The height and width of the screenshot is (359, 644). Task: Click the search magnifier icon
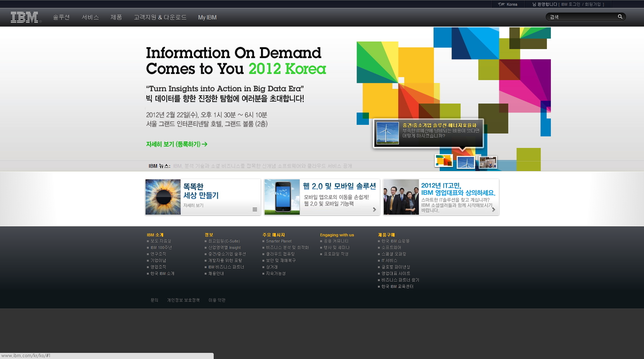pos(620,17)
